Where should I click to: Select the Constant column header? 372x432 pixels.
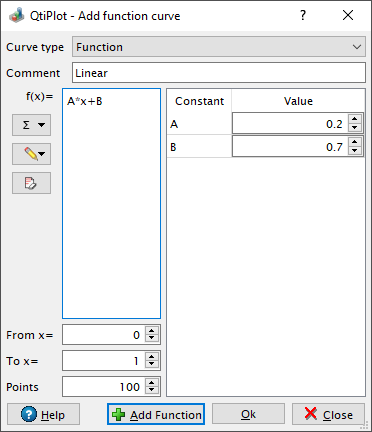pyautogui.click(x=199, y=101)
